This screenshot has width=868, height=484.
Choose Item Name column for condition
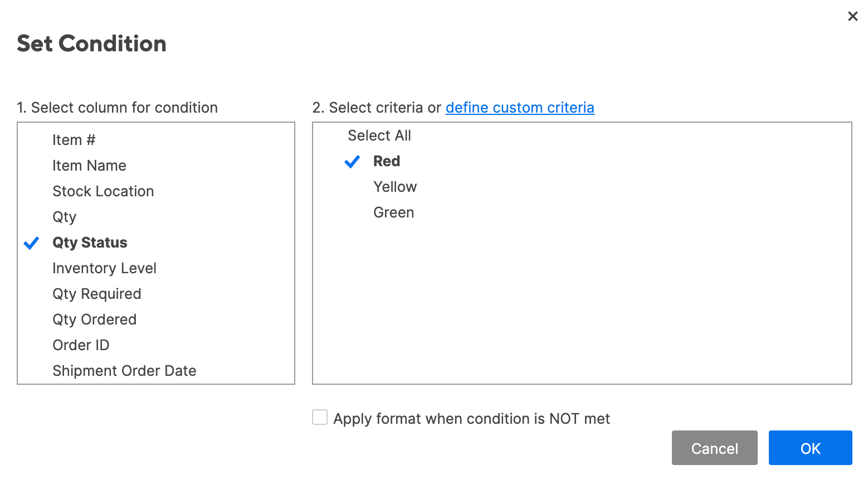click(89, 166)
